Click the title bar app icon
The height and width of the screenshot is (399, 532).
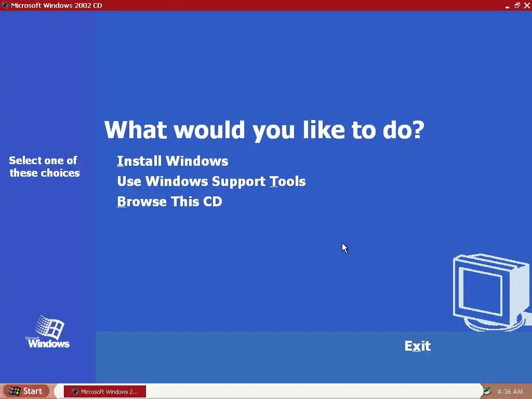coord(5,5)
